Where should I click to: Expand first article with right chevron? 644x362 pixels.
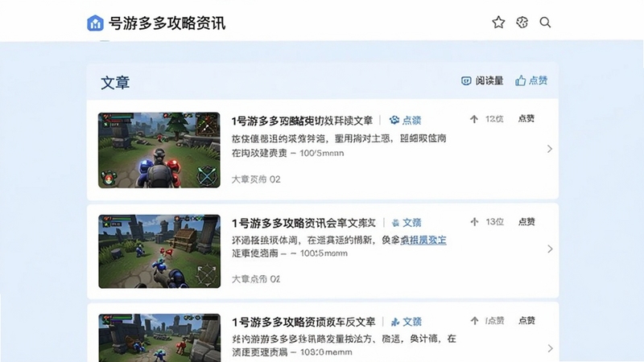tap(550, 149)
